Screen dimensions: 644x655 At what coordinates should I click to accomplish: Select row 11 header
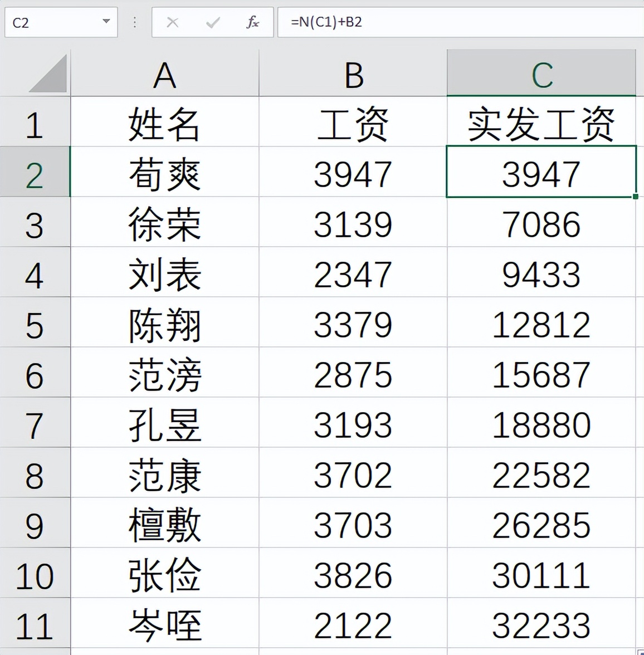35,623
